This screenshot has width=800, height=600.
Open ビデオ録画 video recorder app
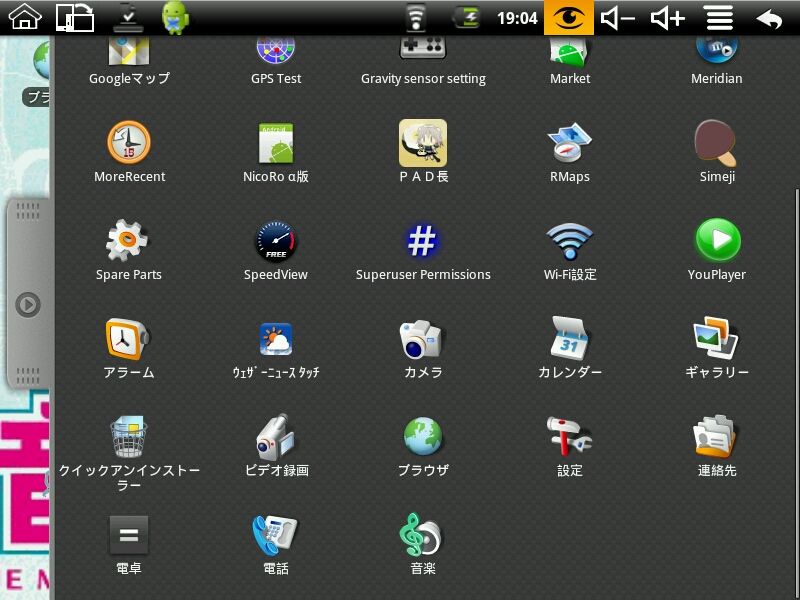pos(276,446)
